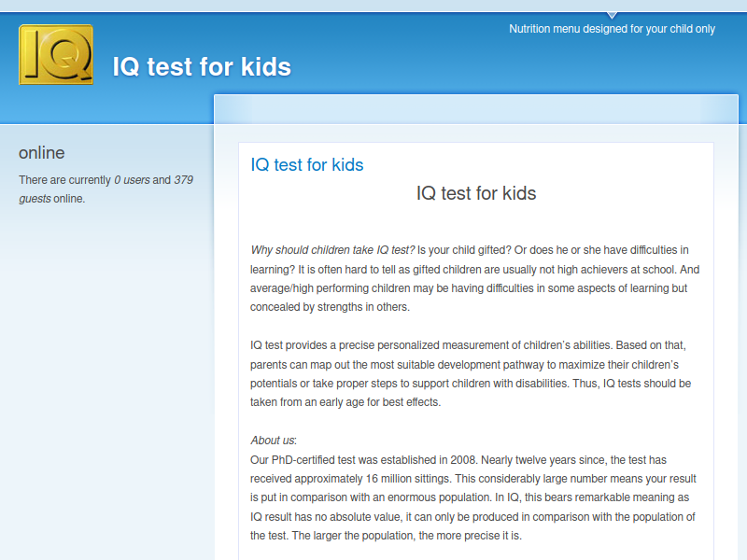
Task: Click the italic 0 users text
Action: click(132, 180)
